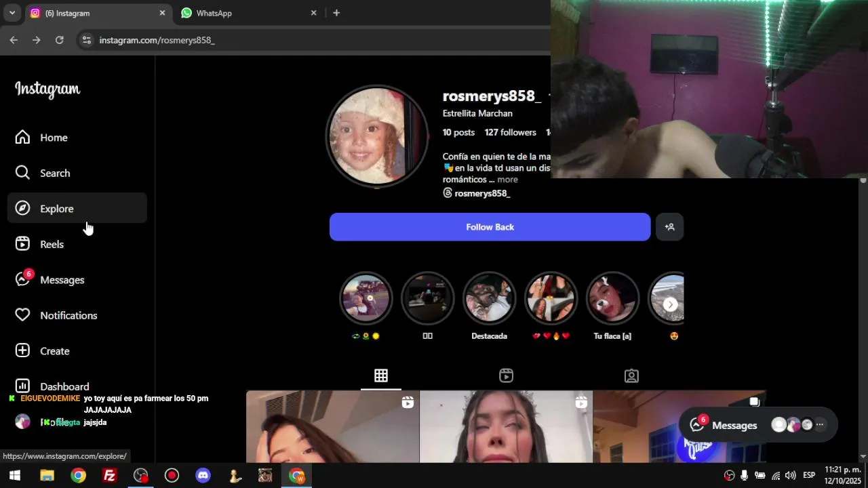The width and height of the screenshot is (868, 488).
Task: Open the clock and date flyout
Action: 843,475
